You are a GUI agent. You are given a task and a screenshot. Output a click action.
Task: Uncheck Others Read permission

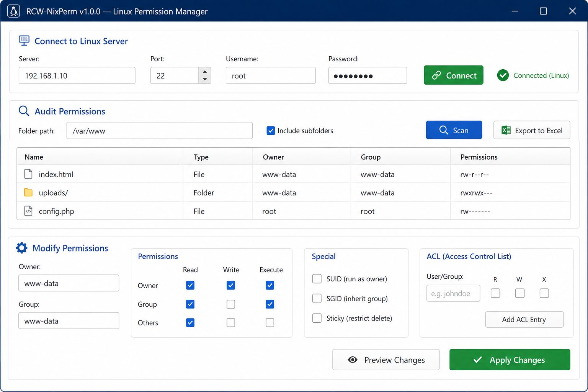(x=190, y=323)
